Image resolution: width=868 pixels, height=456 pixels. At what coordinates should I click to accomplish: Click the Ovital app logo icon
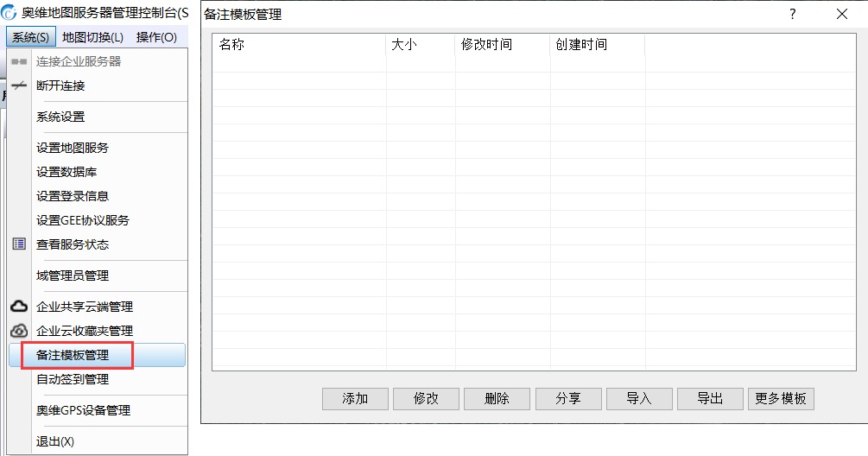(10, 15)
